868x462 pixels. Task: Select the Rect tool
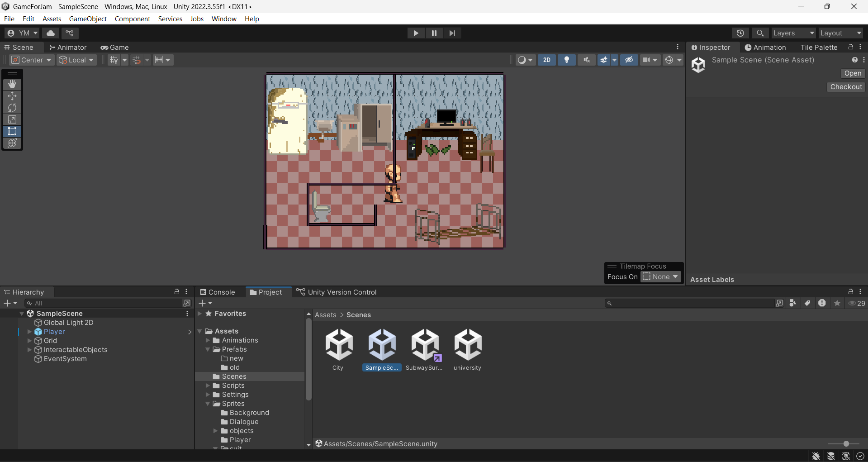click(x=12, y=131)
